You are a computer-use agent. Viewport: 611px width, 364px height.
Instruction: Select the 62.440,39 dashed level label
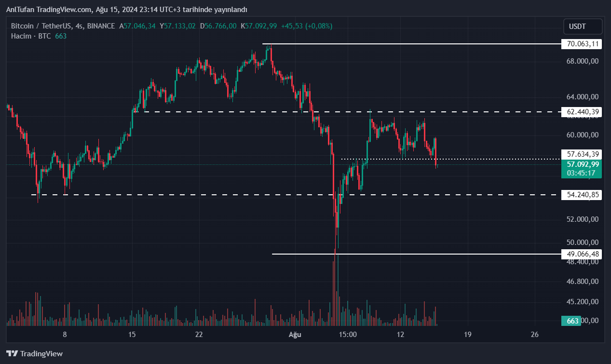(583, 112)
